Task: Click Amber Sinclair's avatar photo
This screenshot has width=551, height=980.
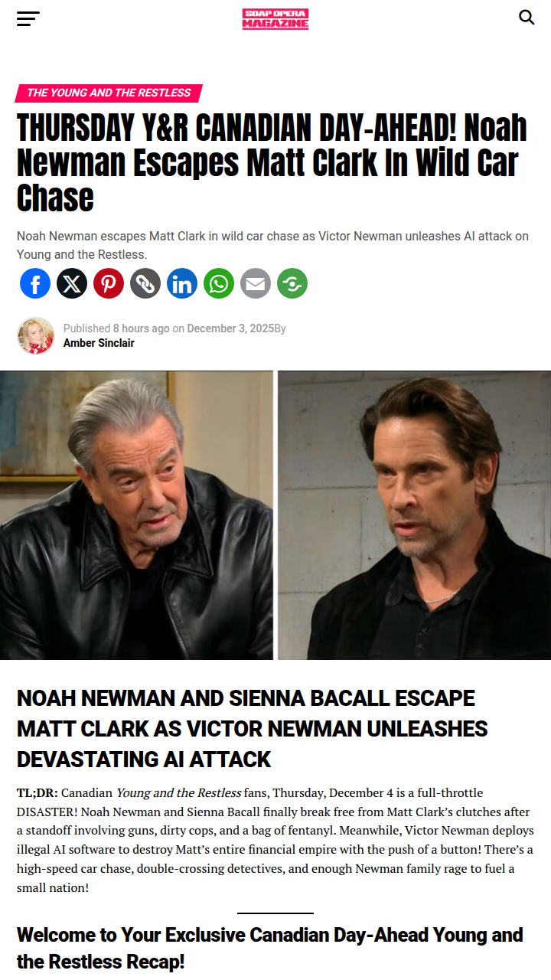Action: (36, 335)
